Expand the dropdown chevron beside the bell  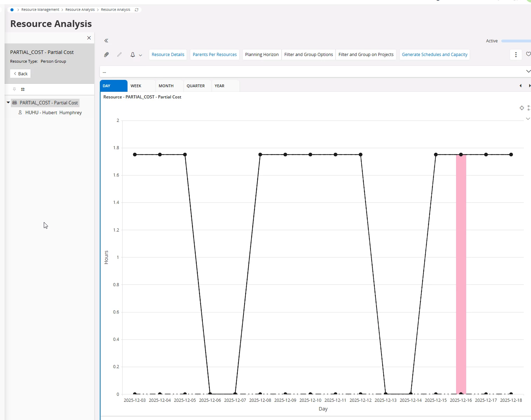tap(140, 55)
